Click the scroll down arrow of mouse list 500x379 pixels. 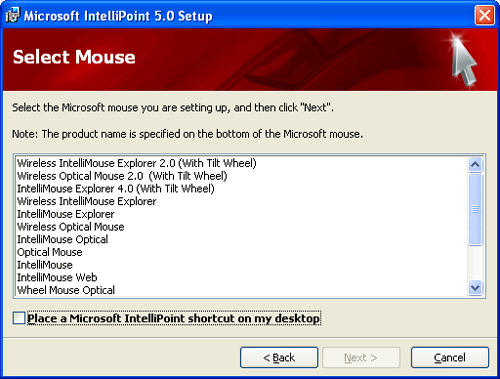point(475,288)
